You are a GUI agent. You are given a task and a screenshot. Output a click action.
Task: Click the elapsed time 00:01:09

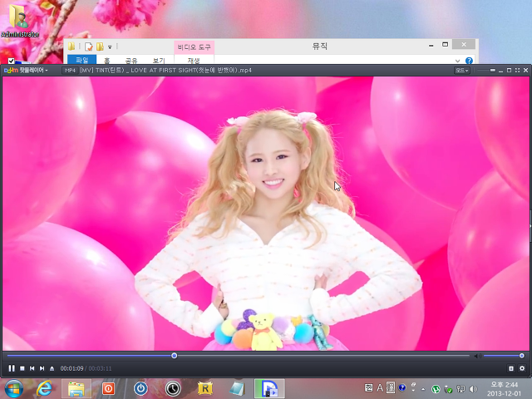point(72,368)
